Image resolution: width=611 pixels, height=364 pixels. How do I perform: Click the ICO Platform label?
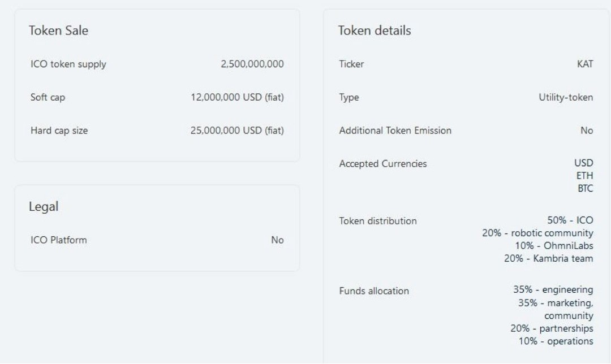click(x=58, y=240)
